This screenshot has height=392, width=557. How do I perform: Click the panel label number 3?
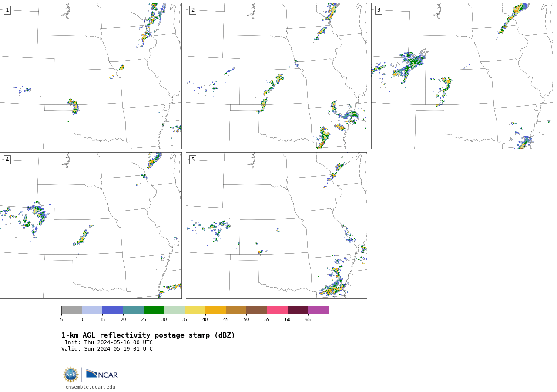(x=379, y=10)
